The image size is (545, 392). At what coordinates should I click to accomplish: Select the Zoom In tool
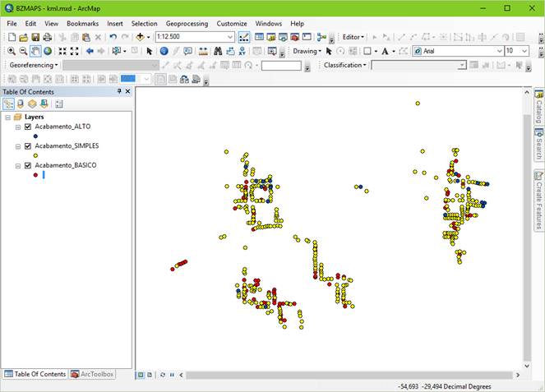coord(12,51)
